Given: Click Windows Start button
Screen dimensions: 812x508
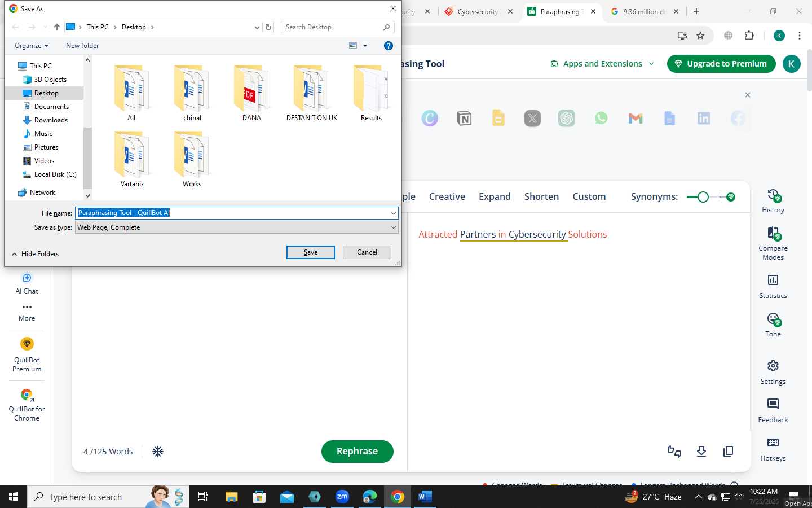Looking at the screenshot, I should coord(14,497).
